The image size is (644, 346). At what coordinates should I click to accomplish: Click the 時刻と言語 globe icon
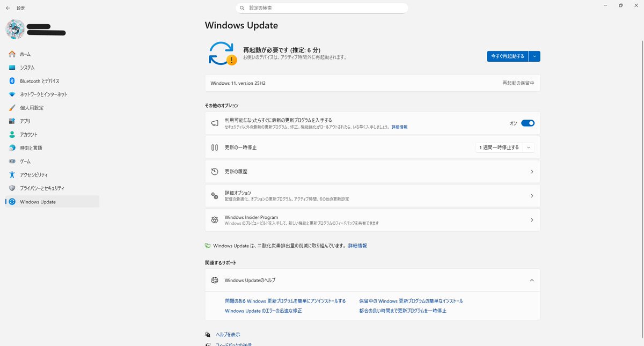click(12, 148)
